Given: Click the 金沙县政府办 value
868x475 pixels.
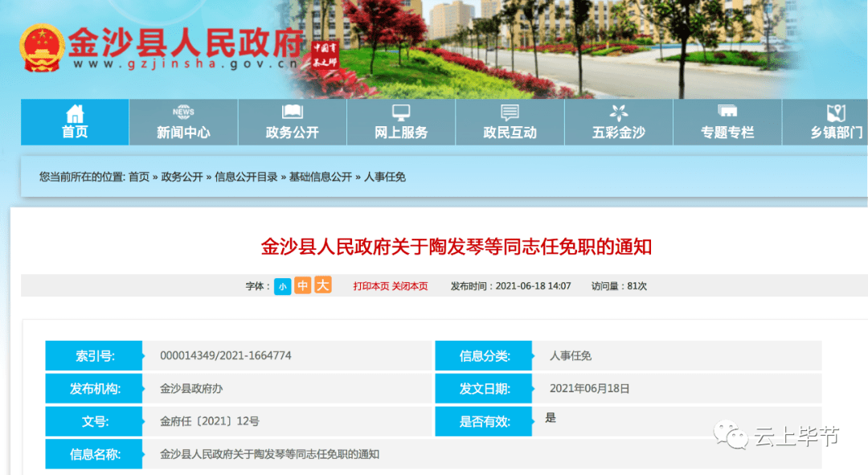Looking at the screenshot, I should pos(191,389).
